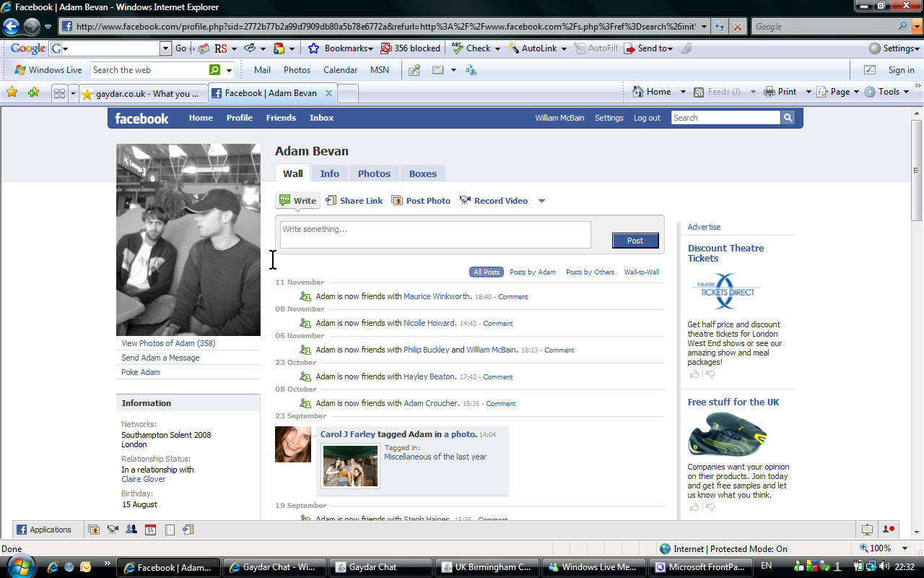The height and width of the screenshot is (578, 924).
Task: Select the Wall-to-Wall filter
Action: tap(642, 272)
